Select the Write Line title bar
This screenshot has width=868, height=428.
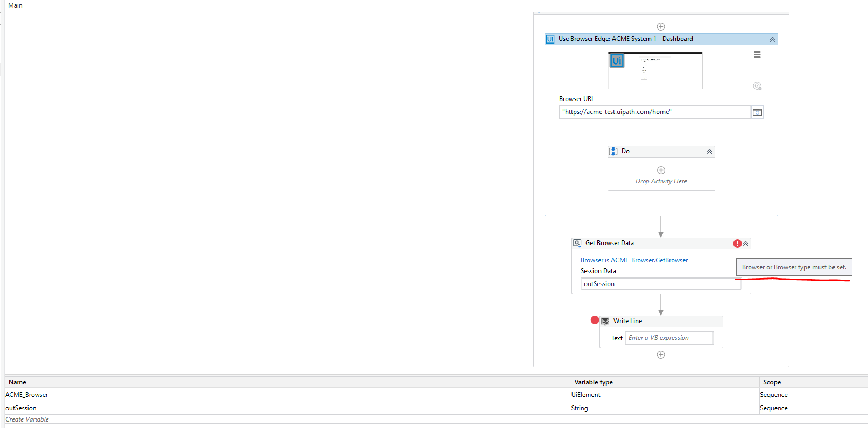pos(661,321)
